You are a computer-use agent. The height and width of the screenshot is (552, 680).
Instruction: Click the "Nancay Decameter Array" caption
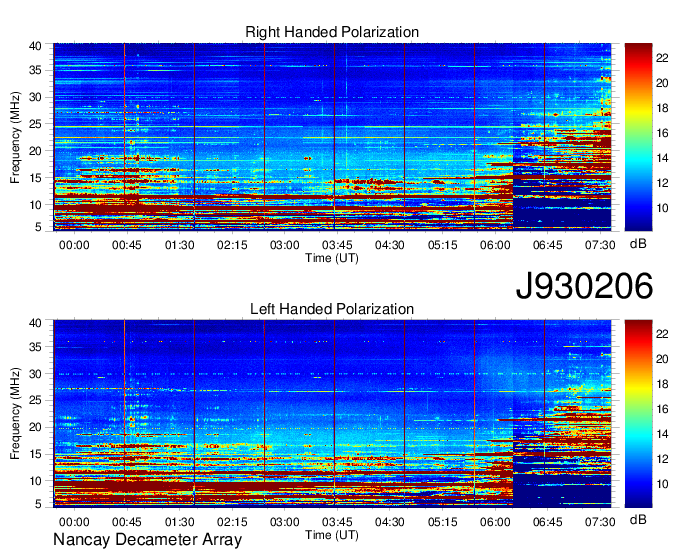click(x=147, y=540)
